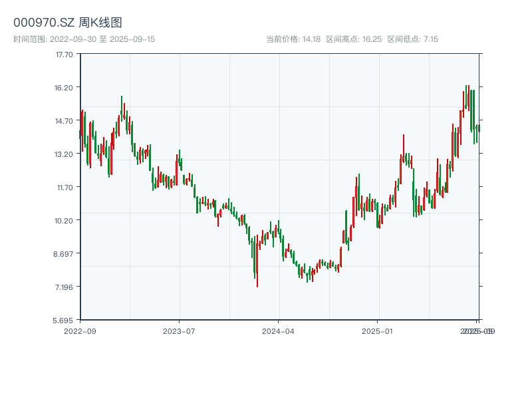Click x-axis date label 2022-09
This screenshot has height=399, width=532.
click(80, 331)
